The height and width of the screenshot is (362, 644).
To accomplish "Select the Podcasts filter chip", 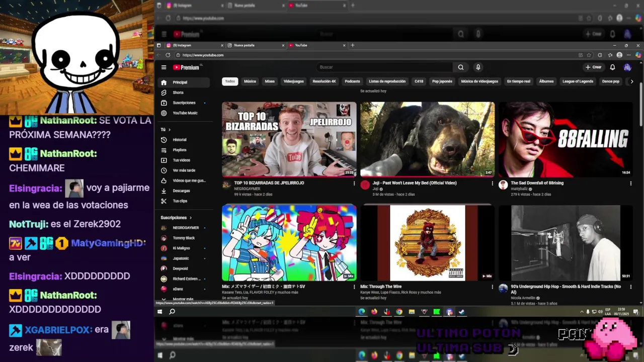I will 352,81.
